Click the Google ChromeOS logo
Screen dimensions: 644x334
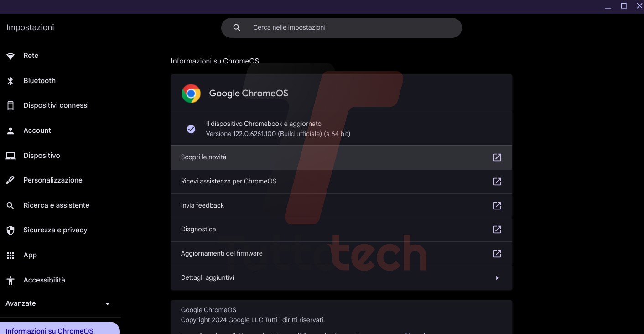[191, 93]
